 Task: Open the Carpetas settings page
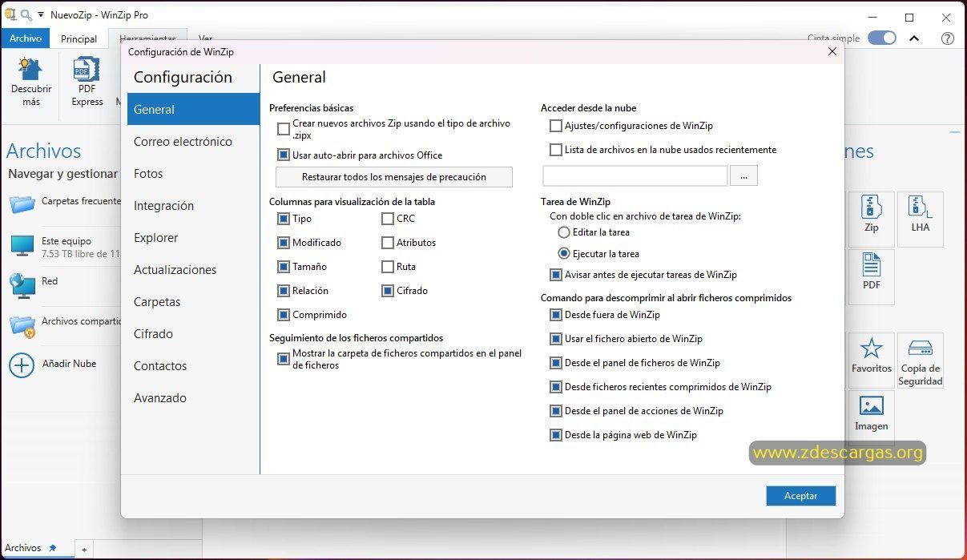pos(193,302)
